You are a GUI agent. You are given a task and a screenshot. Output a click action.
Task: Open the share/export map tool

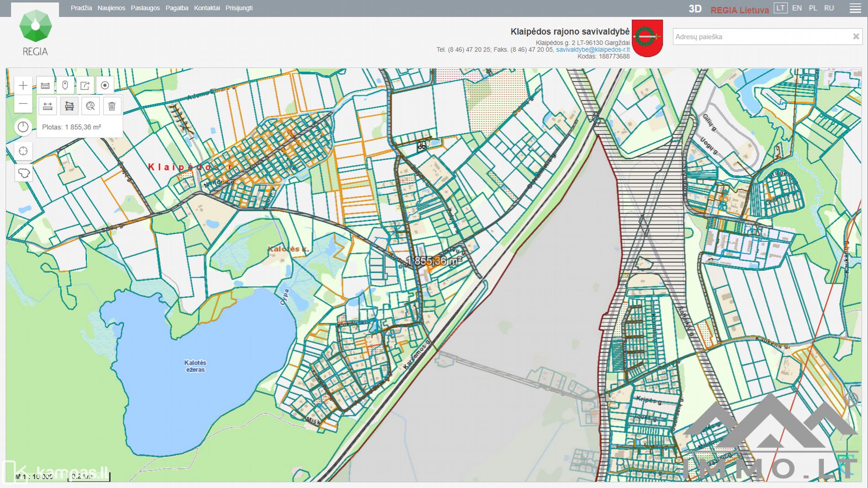(85, 85)
